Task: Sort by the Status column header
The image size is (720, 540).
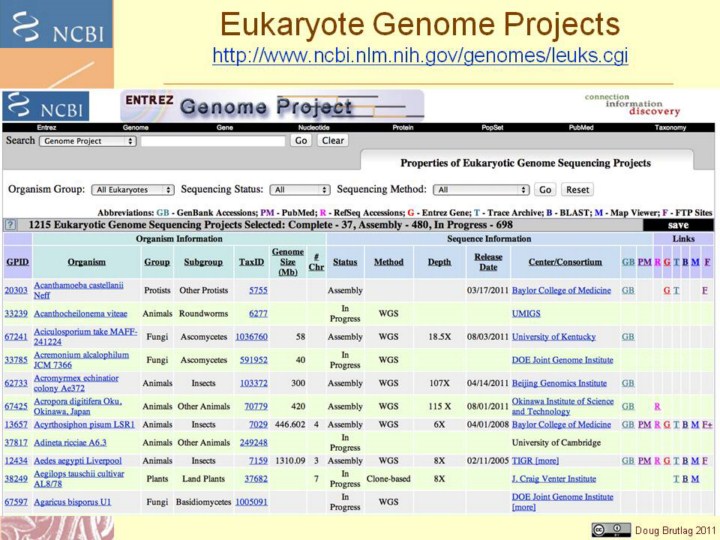Action: coord(345,262)
